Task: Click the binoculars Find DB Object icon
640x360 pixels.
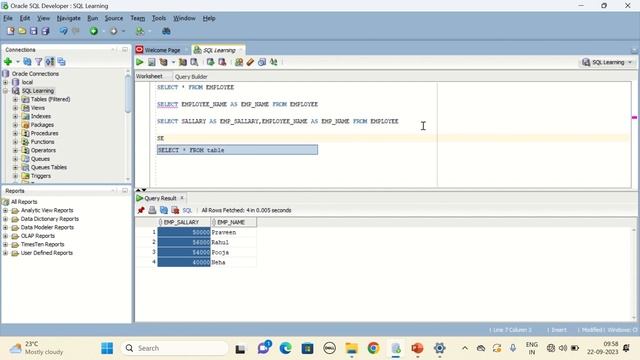Action: (x=166, y=31)
